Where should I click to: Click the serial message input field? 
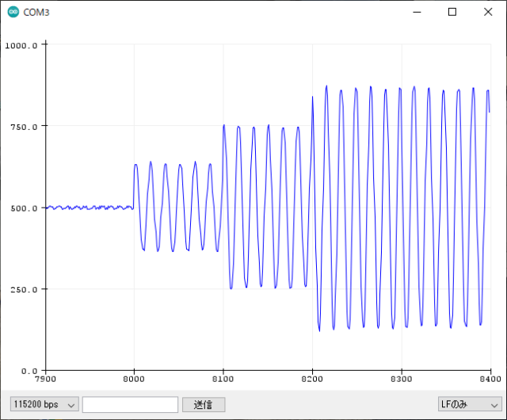click(130, 404)
